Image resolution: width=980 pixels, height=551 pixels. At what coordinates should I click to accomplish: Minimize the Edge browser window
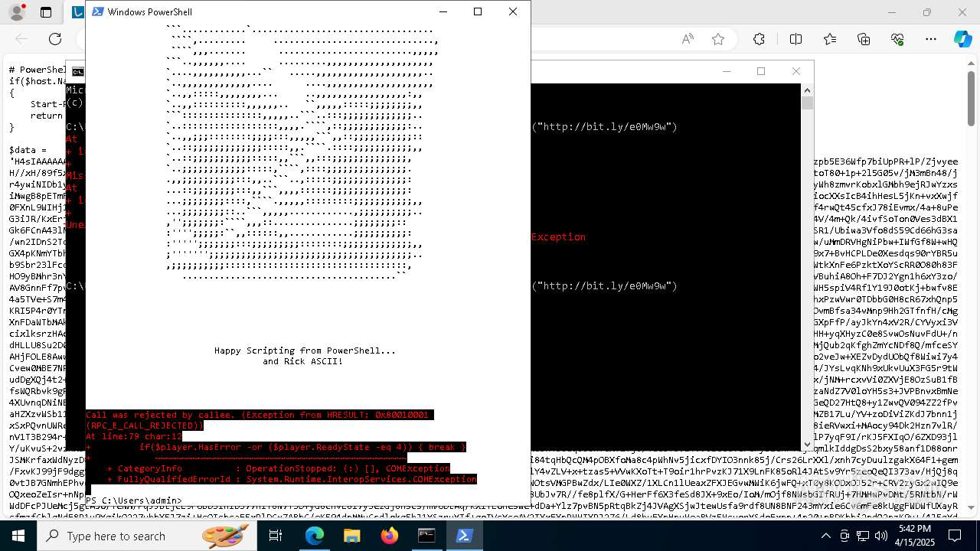(x=892, y=12)
